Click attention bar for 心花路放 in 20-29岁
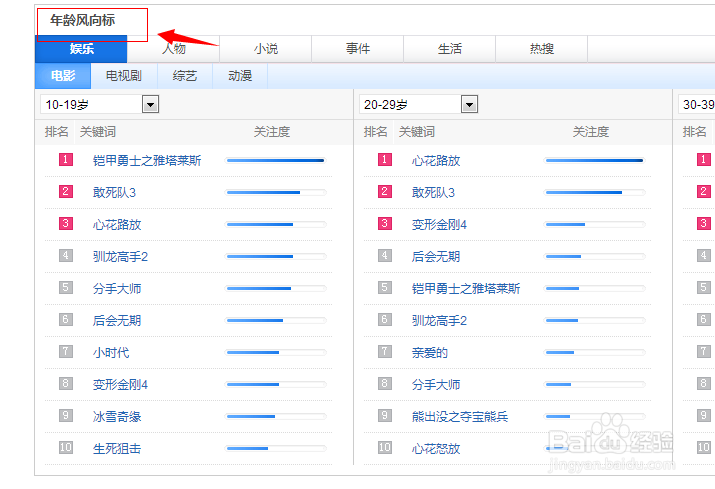The height and width of the screenshot is (489, 715). [x=595, y=161]
